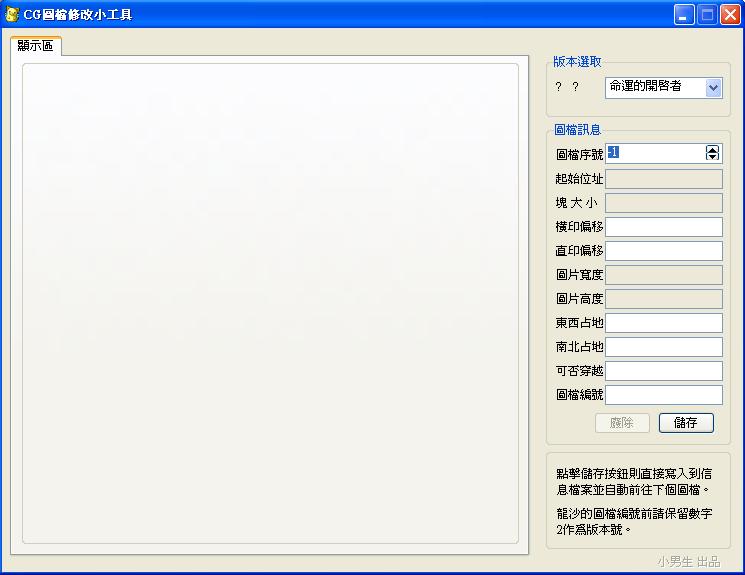Click the greyed 圖片寬度 field
This screenshot has height=575, width=745.
[x=664, y=275]
